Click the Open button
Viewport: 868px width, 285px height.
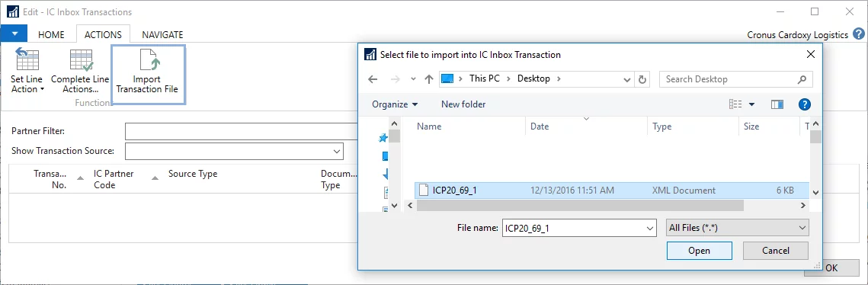(699, 251)
